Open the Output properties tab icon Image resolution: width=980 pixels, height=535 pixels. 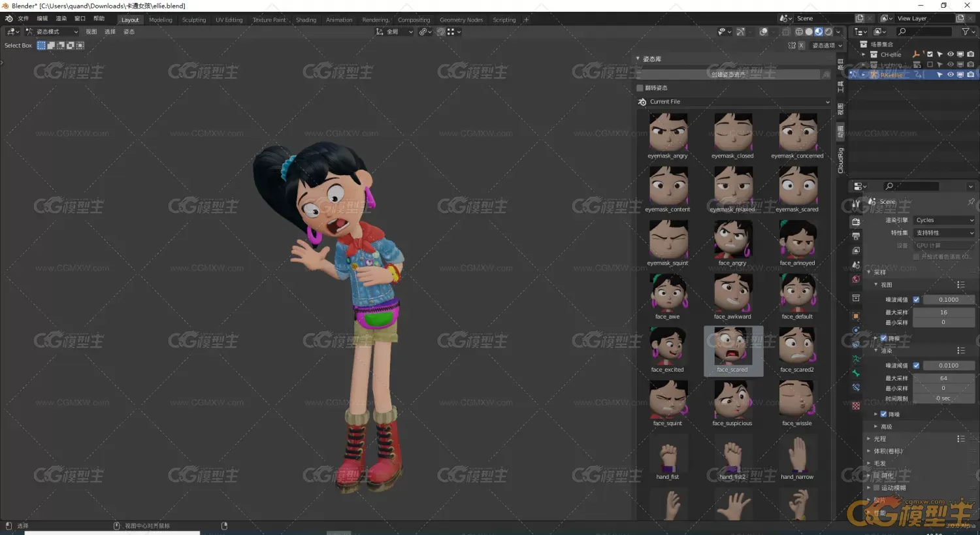(856, 236)
